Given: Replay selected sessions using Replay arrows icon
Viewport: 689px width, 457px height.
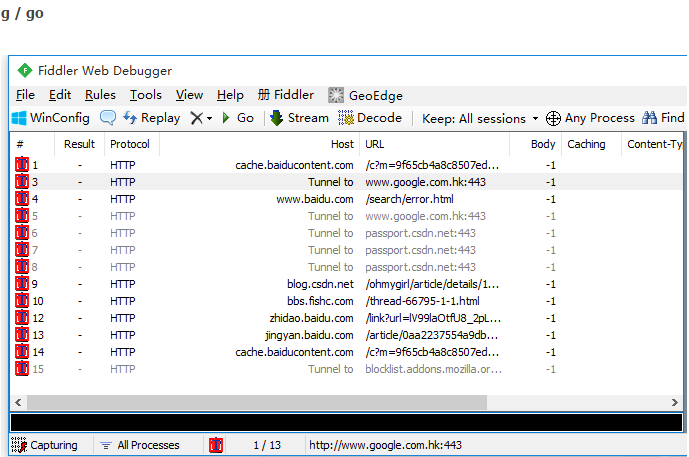Looking at the screenshot, I should point(130,117).
